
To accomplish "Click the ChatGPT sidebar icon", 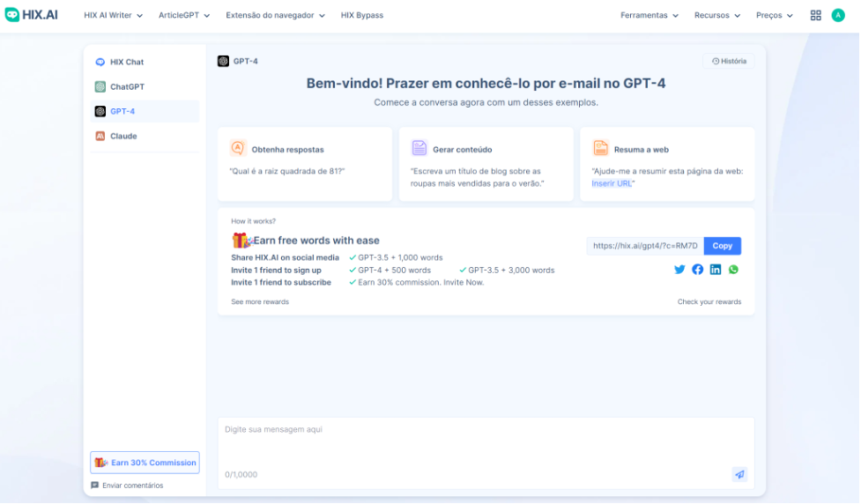I will pyautogui.click(x=100, y=86).
